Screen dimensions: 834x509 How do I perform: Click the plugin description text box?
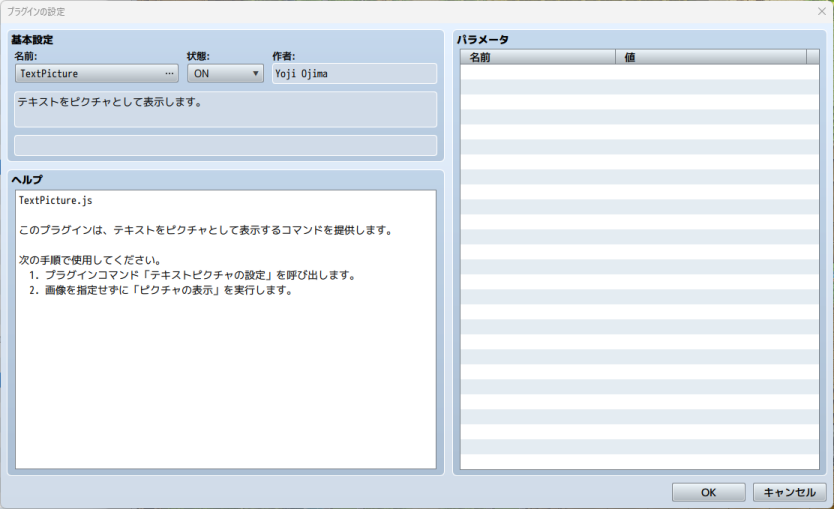point(225,109)
